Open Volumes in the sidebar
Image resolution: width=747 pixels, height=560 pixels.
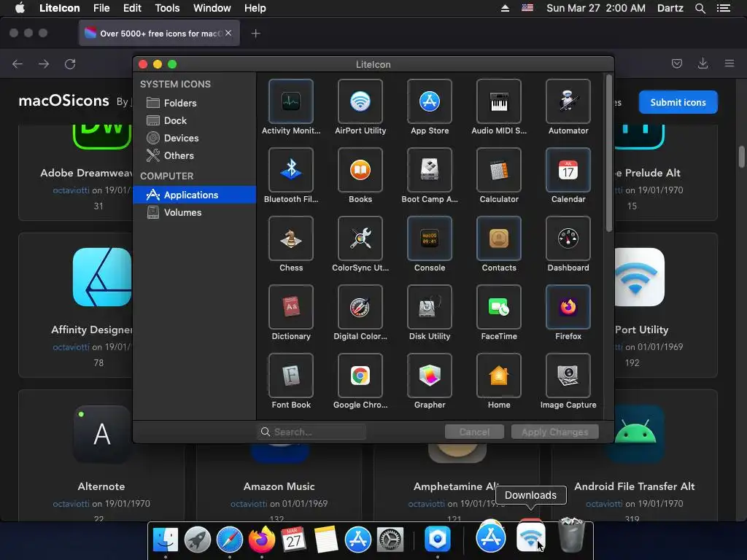tap(194, 212)
